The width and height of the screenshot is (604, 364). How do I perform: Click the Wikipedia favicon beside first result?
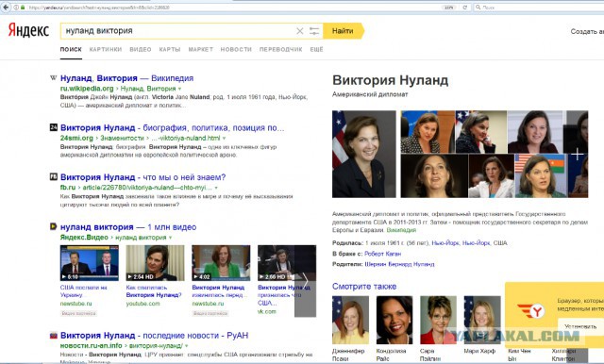point(54,78)
